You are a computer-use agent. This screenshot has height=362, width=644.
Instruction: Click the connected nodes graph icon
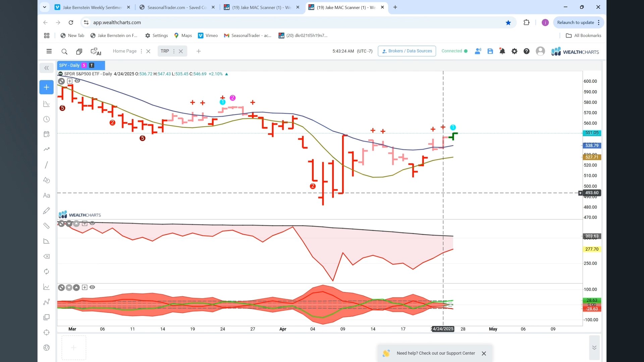(x=47, y=302)
